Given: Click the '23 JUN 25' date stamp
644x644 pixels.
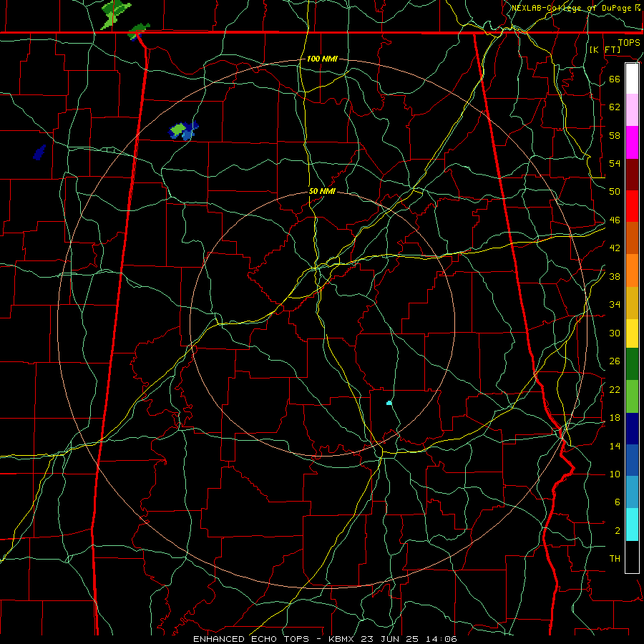Looking at the screenshot, I should pos(389,639).
